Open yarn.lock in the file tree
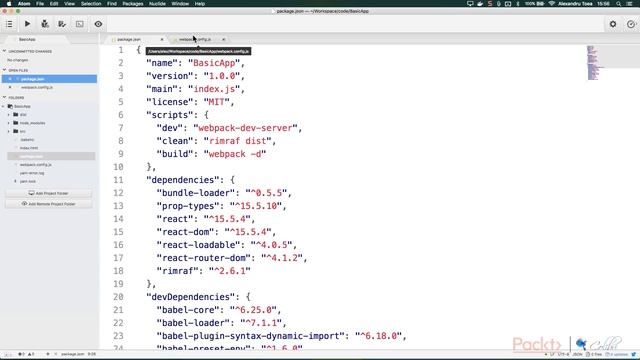Viewport: 640px width, 360px height. tap(28, 181)
